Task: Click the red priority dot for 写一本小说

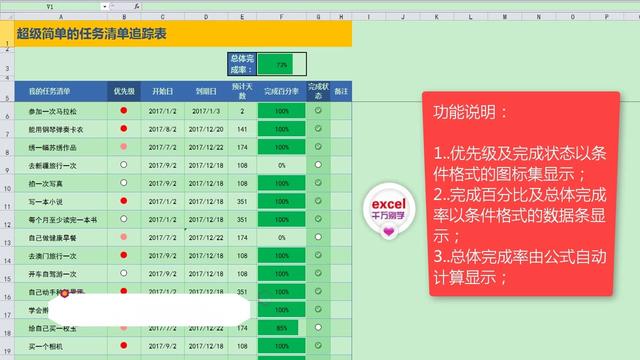Action: pyautogui.click(x=124, y=201)
